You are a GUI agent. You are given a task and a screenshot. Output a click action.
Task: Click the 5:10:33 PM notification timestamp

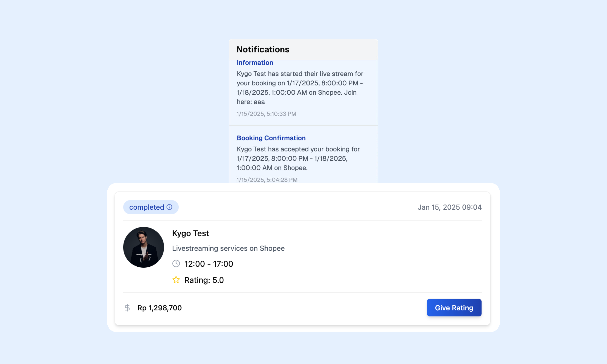[266, 114]
